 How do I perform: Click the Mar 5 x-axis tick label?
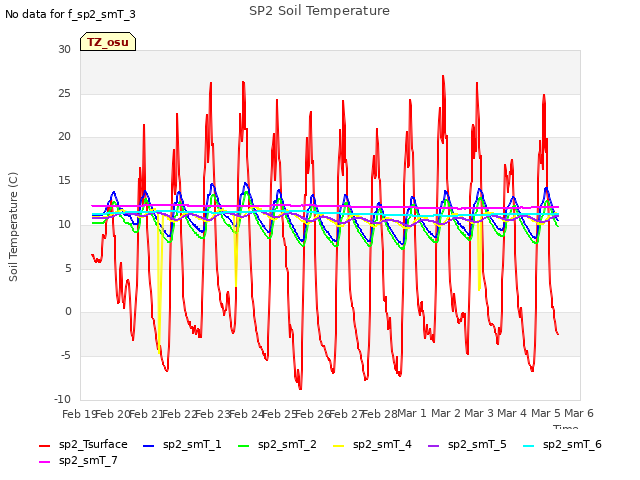coord(545,413)
